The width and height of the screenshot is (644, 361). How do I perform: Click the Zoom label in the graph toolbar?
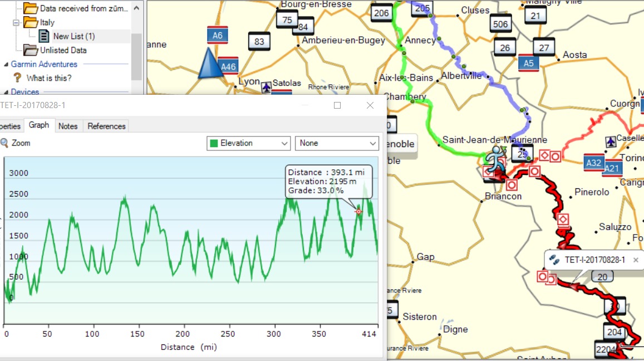pyautogui.click(x=21, y=143)
